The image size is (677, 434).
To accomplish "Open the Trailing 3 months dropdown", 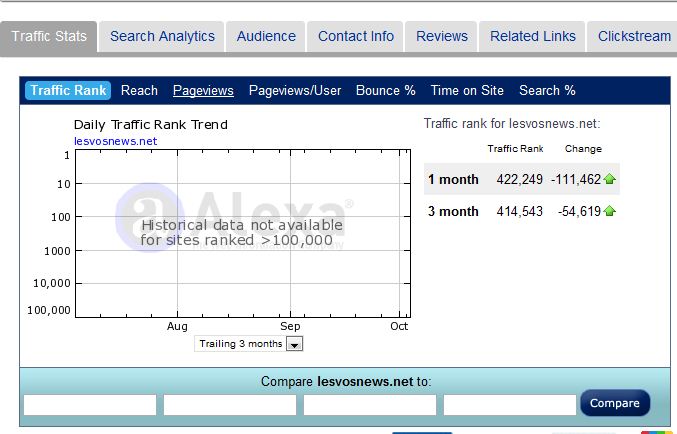I will point(249,344).
